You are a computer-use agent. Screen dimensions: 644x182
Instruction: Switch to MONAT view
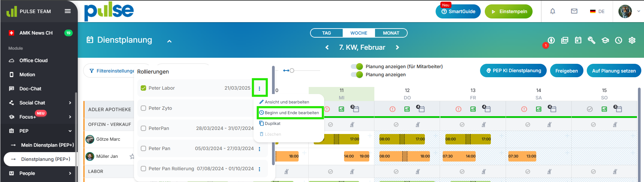[x=391, y=33]
